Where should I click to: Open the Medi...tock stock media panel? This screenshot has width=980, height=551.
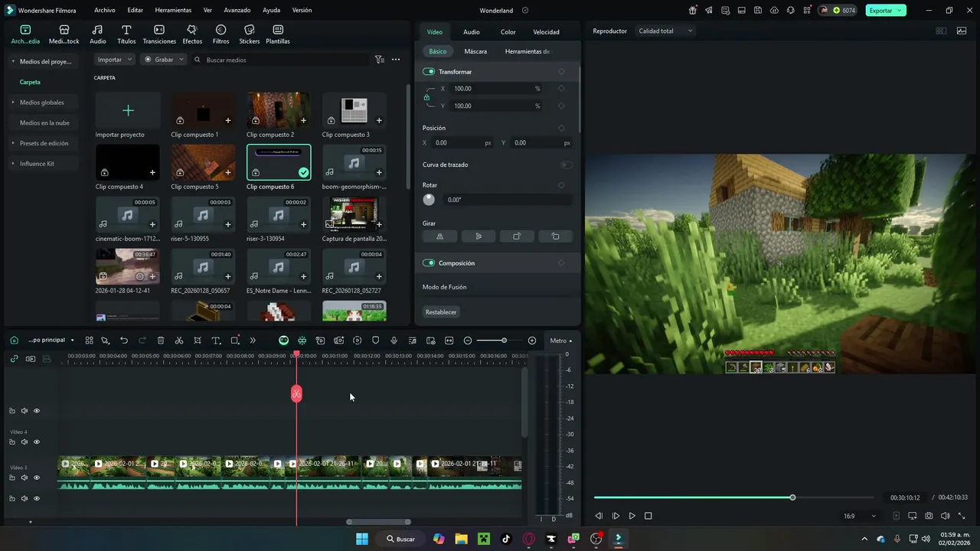[x=64, y=34]
